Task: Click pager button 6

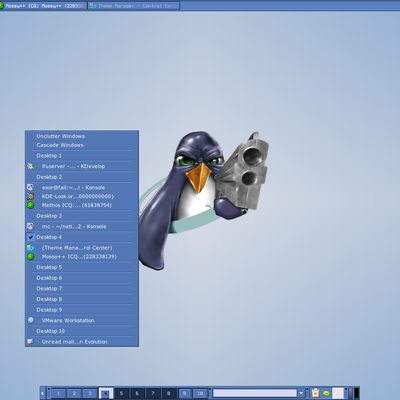Action: (x=137, y=393)
